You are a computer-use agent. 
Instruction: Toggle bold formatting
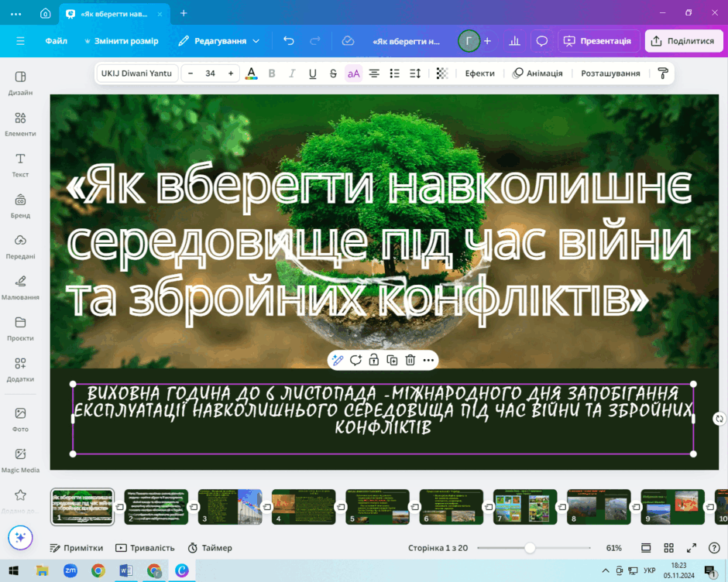click(272, 74)
